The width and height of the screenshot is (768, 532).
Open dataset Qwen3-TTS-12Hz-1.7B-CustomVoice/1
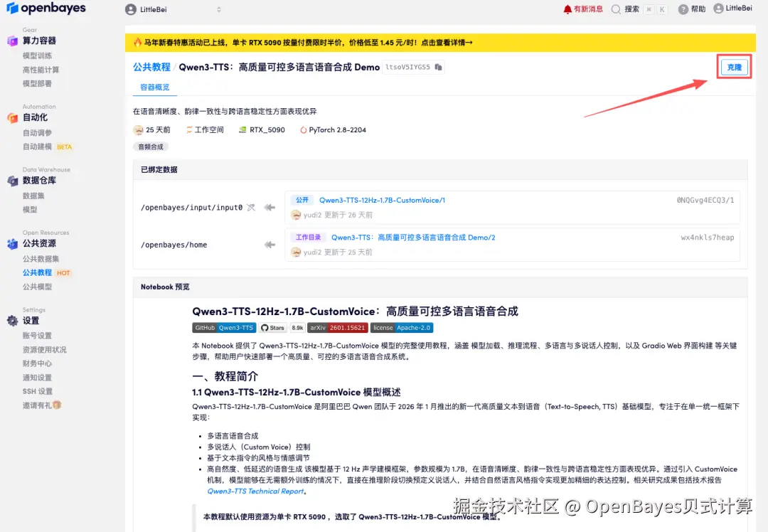(383, 200)
